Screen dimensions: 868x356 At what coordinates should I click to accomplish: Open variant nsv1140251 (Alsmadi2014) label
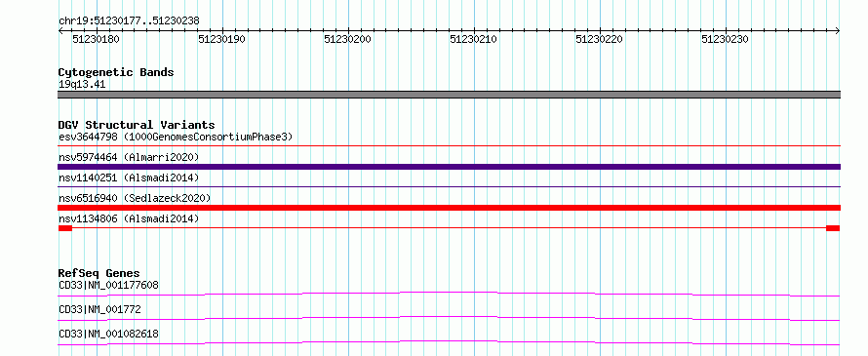[129, 178]
